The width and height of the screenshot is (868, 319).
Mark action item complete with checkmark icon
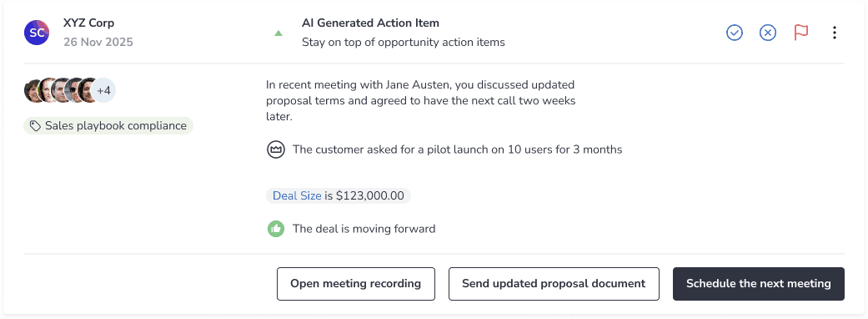click(x=734, y=33)
